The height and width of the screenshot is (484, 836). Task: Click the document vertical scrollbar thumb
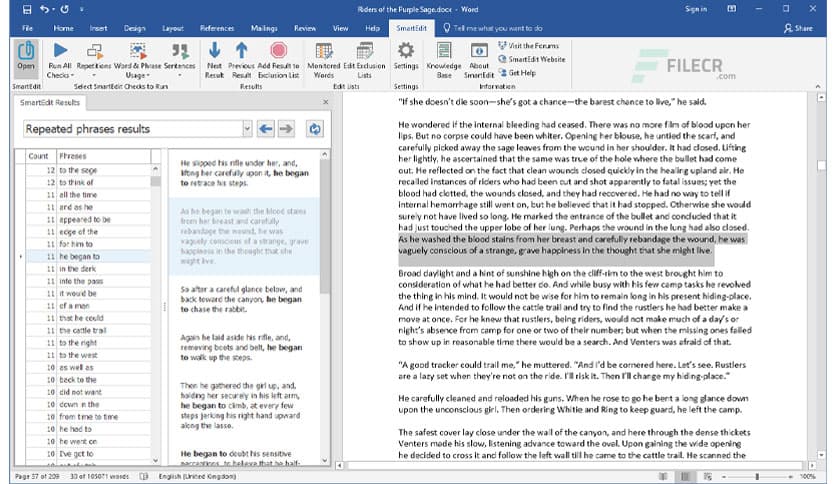tap(821, 166)
